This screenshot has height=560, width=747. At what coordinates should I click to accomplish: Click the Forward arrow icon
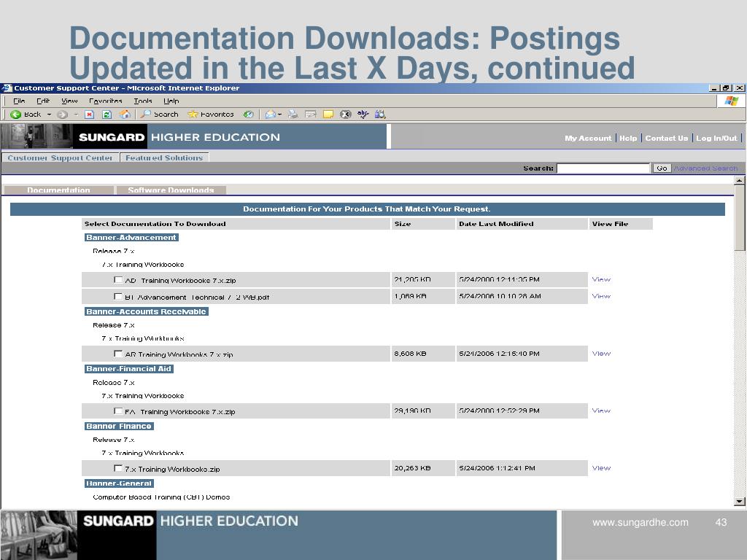[62, 114]
